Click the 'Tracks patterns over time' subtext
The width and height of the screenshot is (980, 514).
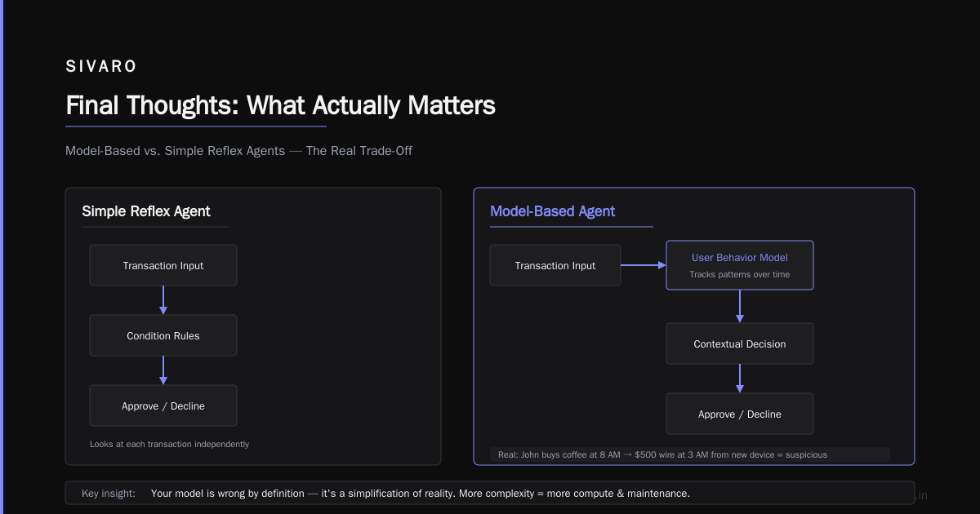(x=740, y=274)
